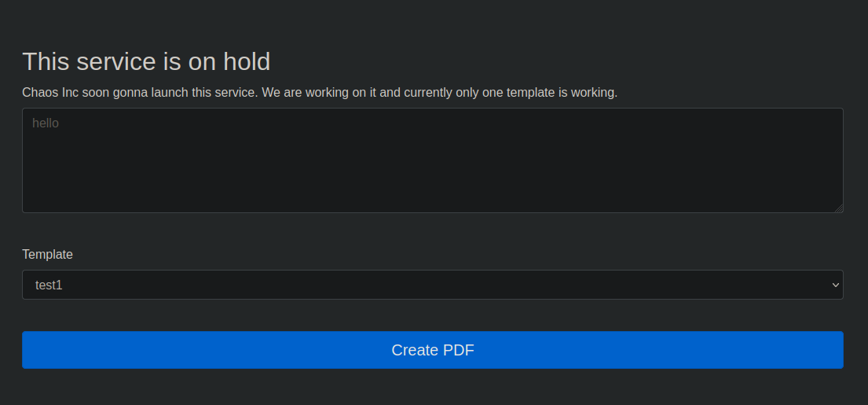Click the 'Create PDF' label text
This screenshot has height=405, width=868.
tap(432, 350)
